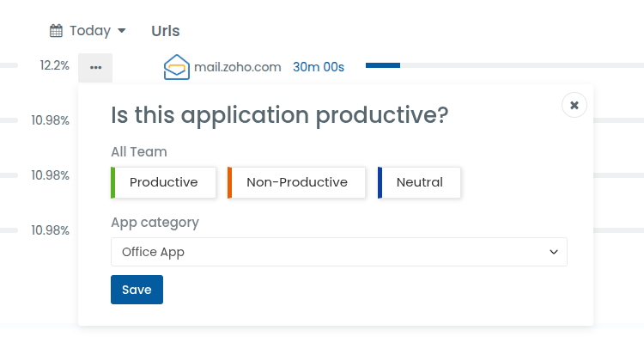Set the application rating to Neutral

tap(419, 182)
